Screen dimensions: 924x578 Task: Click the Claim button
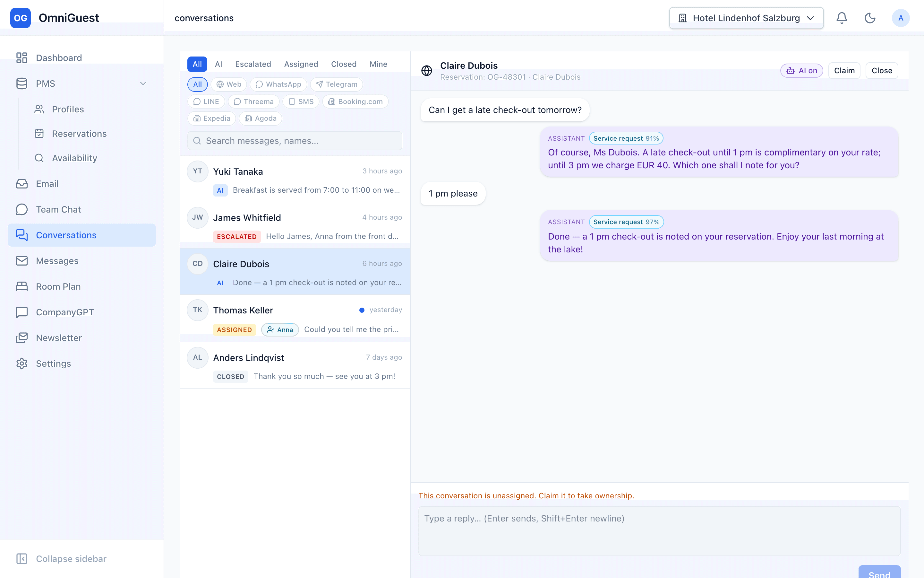(844, 71)
